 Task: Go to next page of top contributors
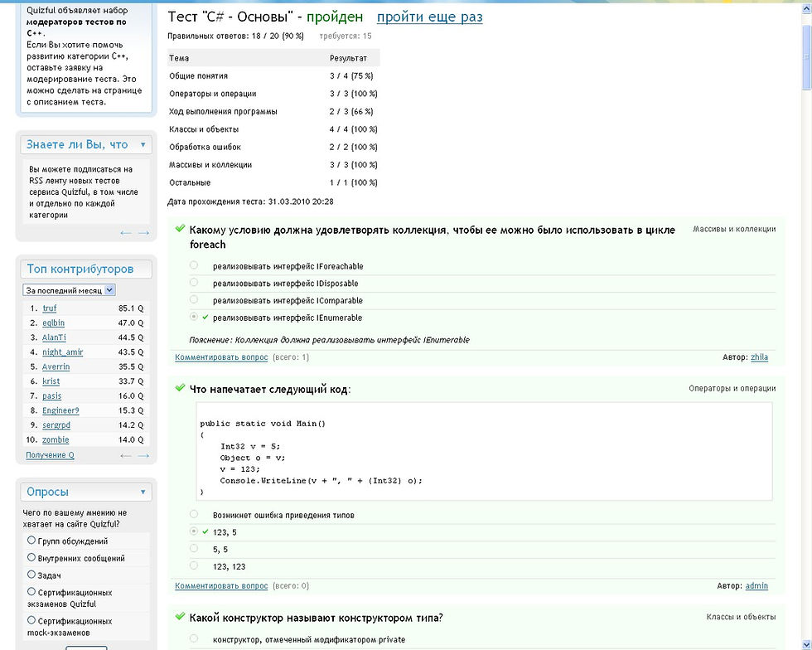pyautogui.click(x=144, y=456)
